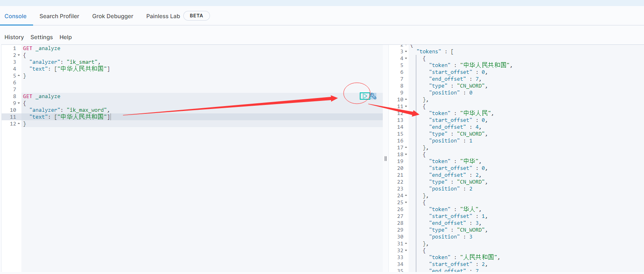644x274 pixels.
Task: Click "end_offset" : 2 in the response
Action: pos(455,175)
